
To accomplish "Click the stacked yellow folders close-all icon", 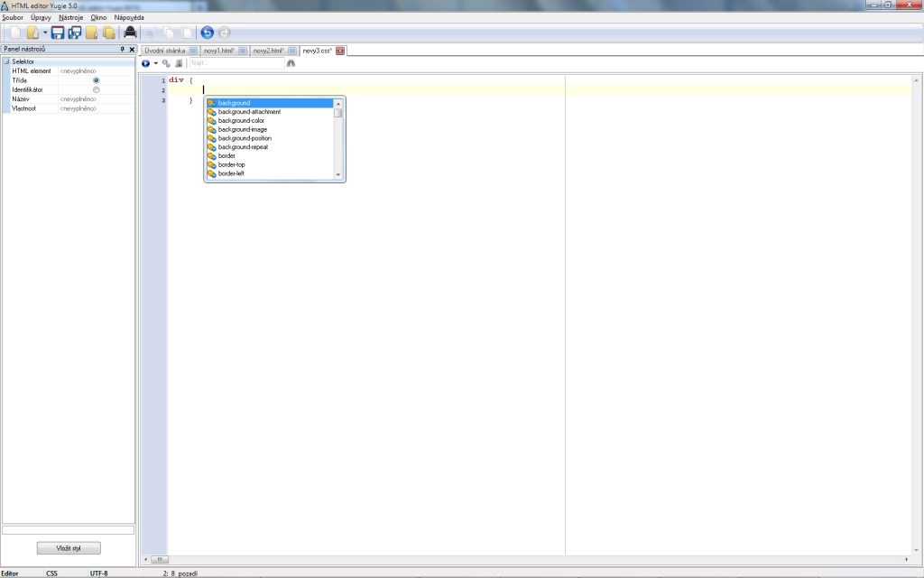I will [x=109, y=33].
